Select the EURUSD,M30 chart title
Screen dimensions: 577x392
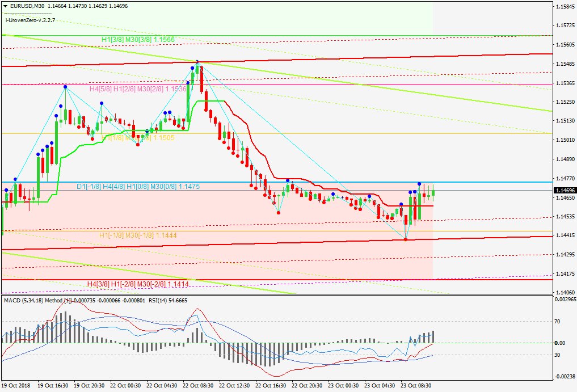(28, 6)
